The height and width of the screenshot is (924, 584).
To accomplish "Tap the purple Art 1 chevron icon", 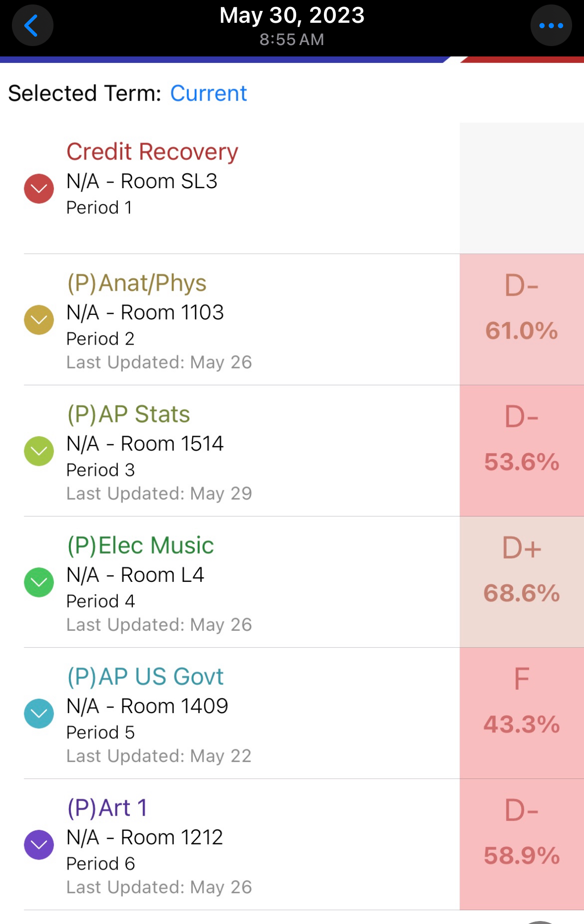I will pos(39,845).
